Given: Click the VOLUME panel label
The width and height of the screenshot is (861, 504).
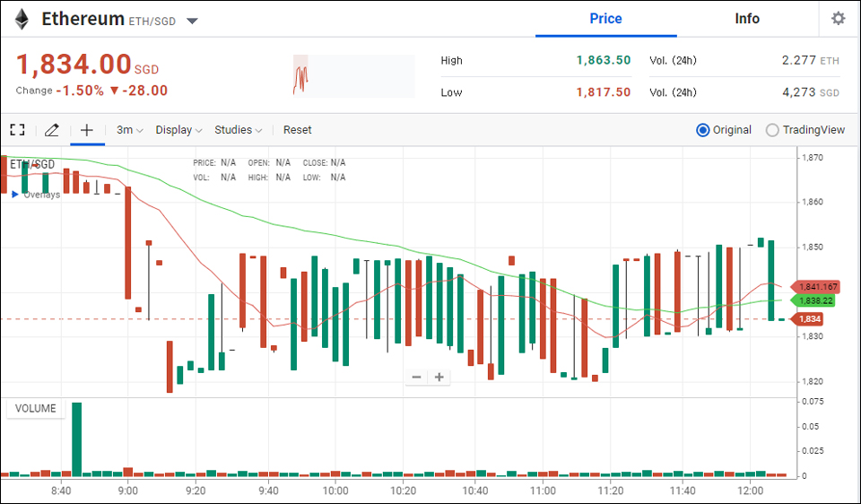Looking at the screenshot, I should [35, 409].
